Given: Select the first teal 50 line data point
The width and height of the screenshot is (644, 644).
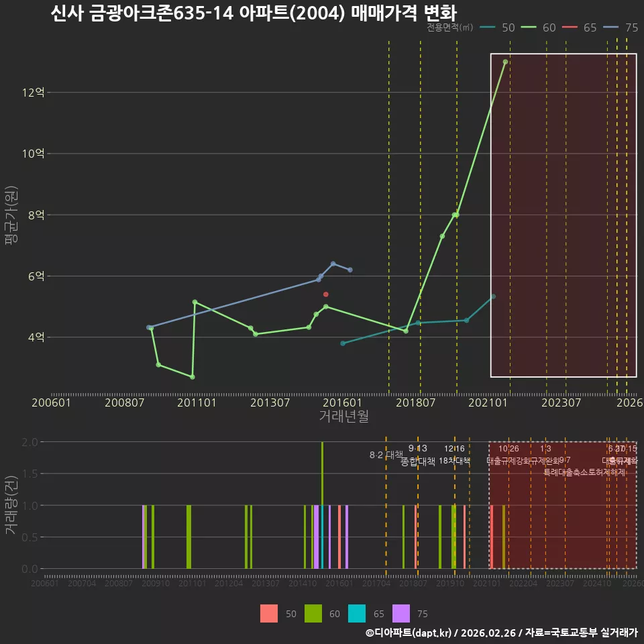Looking at the screenshot, I should pyautogui.click(x=343, y=343).
